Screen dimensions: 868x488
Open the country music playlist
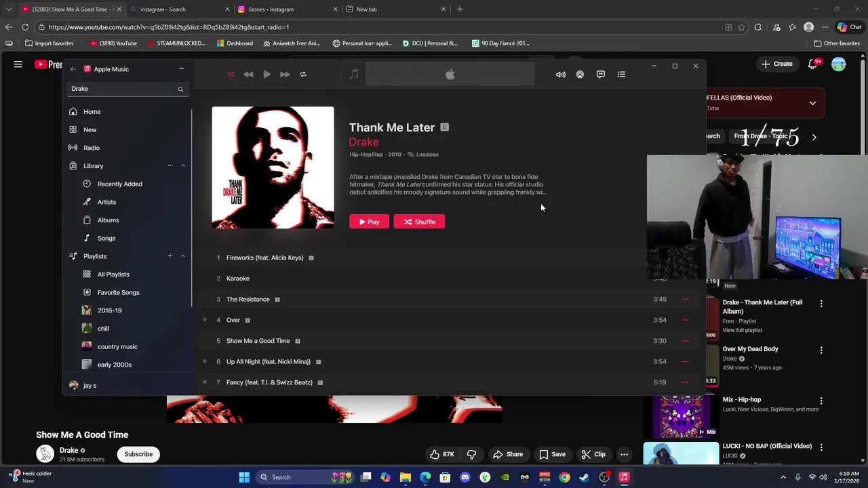click(x=117, y=346)
